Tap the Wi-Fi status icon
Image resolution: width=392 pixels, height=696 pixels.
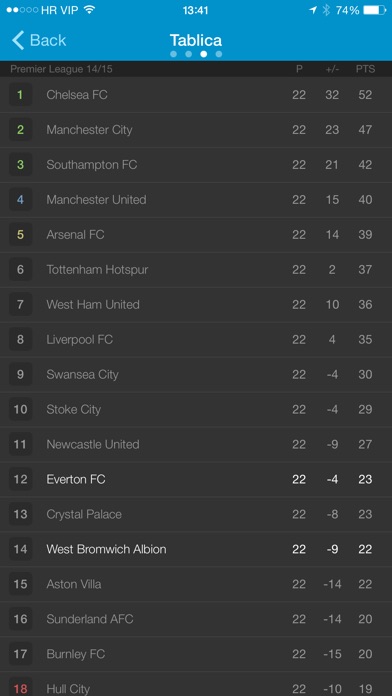(90, 10)
